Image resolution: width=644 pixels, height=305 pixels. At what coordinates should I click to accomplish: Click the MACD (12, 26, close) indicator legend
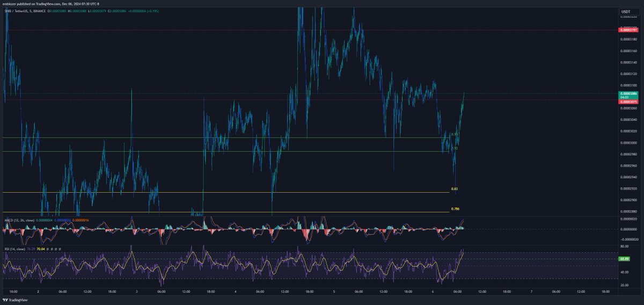click(x=18, y=219)
